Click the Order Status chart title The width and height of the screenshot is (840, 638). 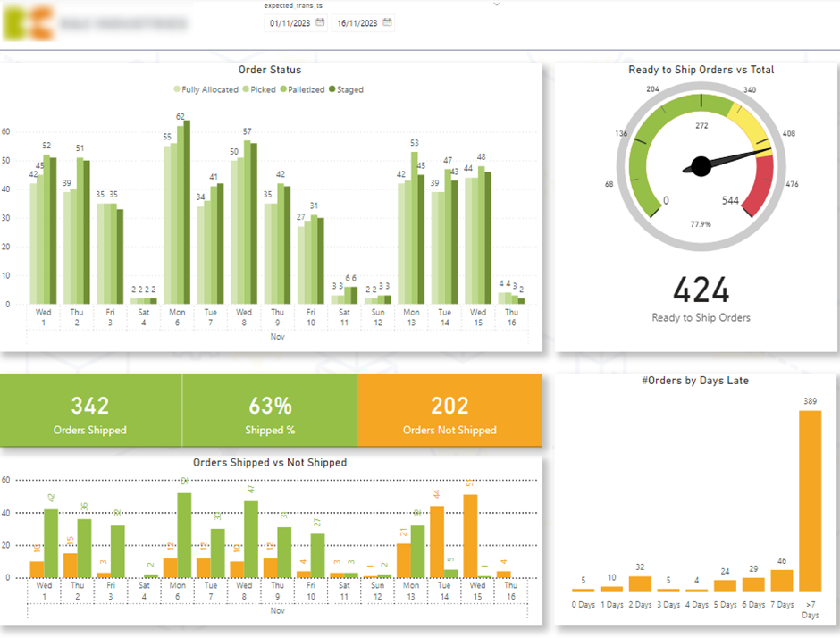pos(269,70)
